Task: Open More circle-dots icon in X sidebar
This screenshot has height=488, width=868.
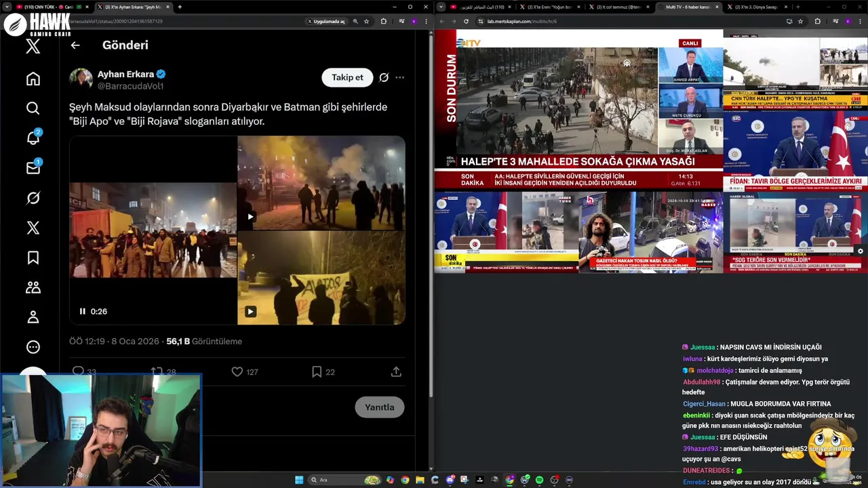Action: pyautogui.click(x=33, y=347)
